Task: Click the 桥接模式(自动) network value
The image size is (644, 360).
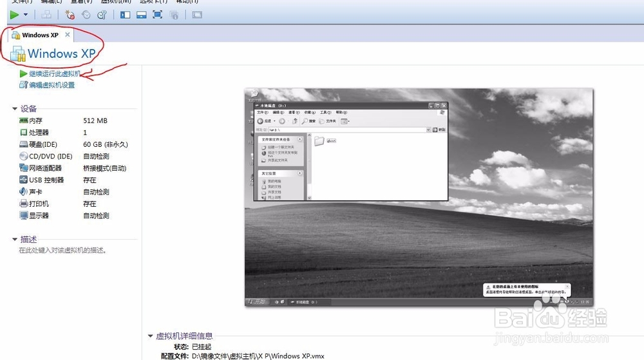Action: (x=105, y=168)
